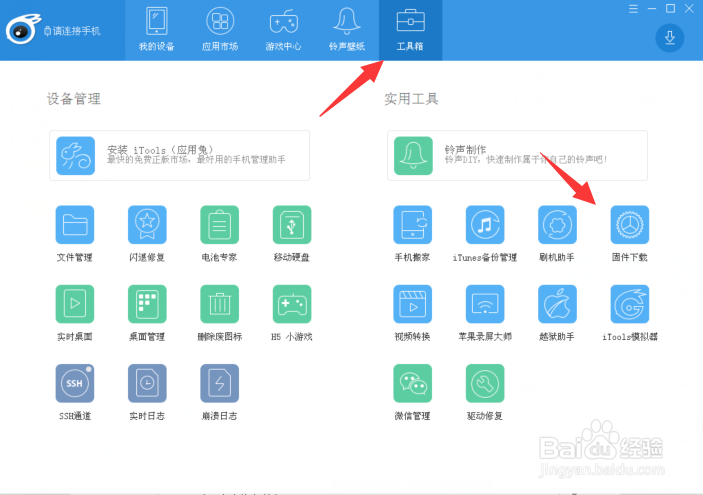Launch the 闪退修复 crash repair tool
Image resolution: width=703 pixels, height=495 pixels.
(x=147, y=225)
